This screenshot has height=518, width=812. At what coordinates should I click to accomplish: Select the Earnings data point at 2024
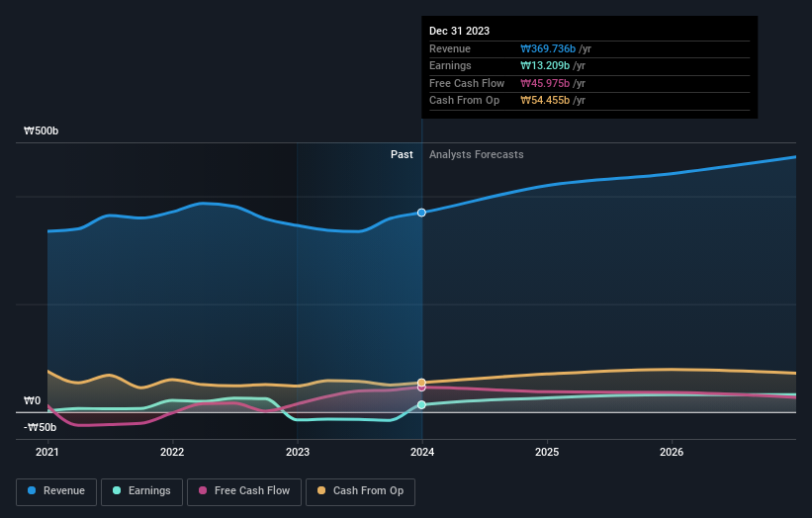pos(421,404)
